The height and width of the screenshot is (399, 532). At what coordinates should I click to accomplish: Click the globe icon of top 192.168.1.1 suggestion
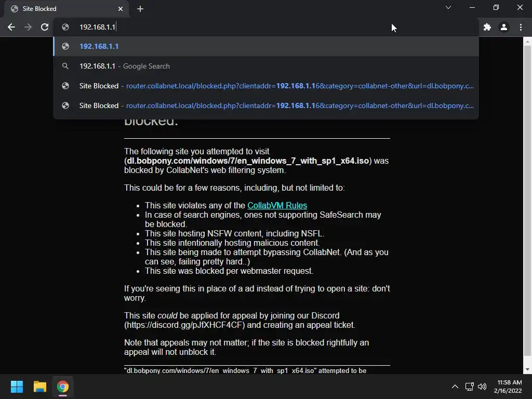(x=65, y=46)
